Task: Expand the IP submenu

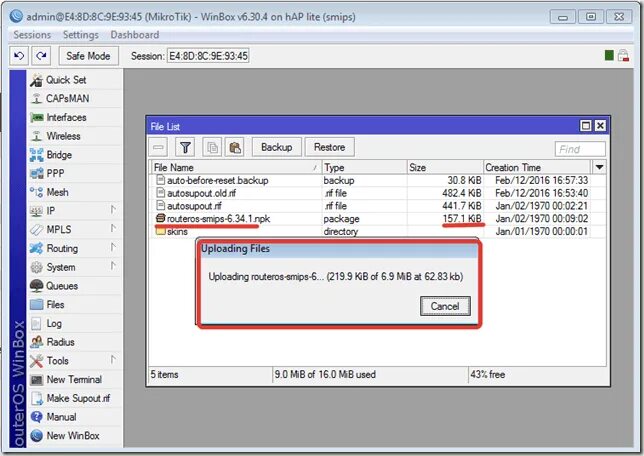Action: click(x=75, y=211)
